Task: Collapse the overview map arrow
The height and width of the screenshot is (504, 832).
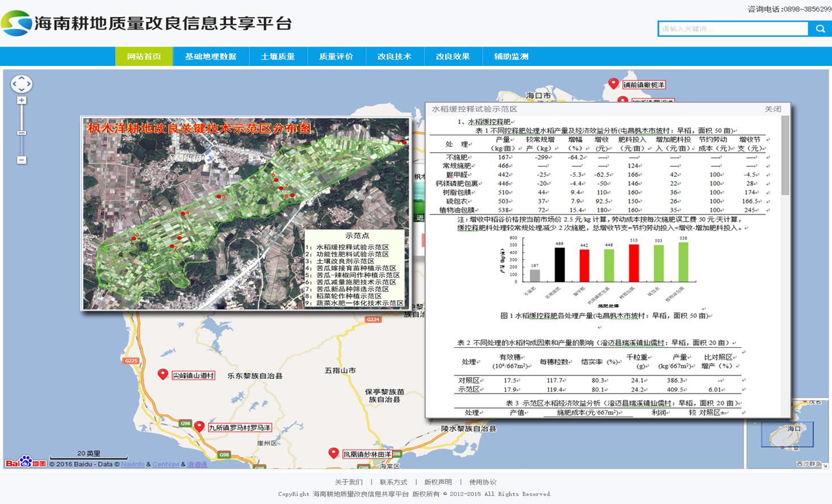Action: click(x=825, y=464)
